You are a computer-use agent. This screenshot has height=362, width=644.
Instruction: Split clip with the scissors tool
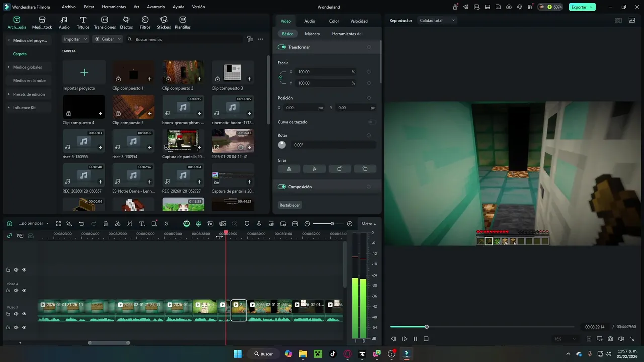(x=118, y=224)
